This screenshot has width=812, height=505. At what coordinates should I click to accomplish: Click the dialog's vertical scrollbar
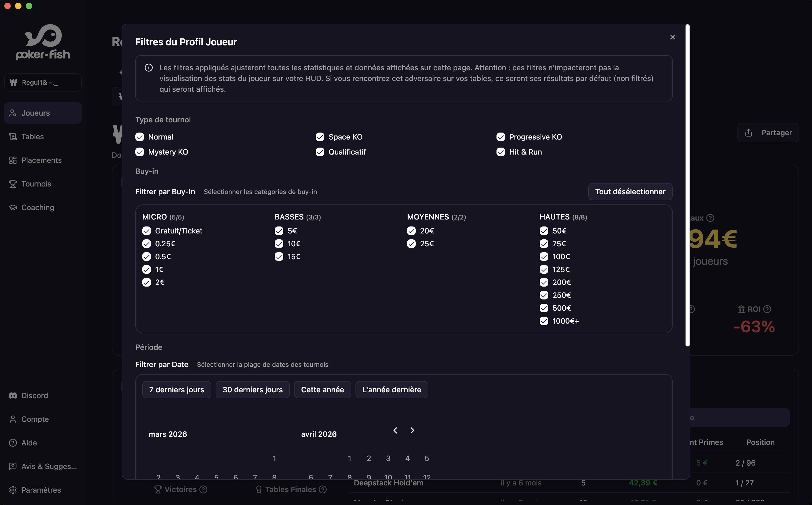687,185
